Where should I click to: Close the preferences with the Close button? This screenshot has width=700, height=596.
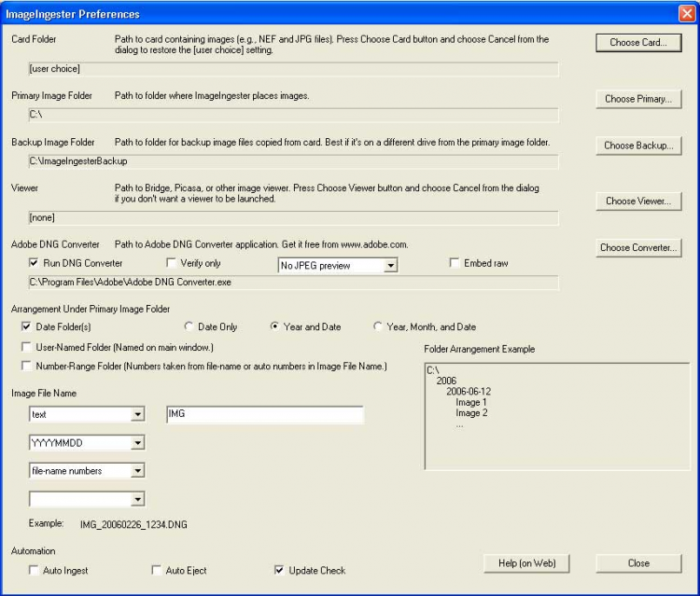[x=638, y=563]
